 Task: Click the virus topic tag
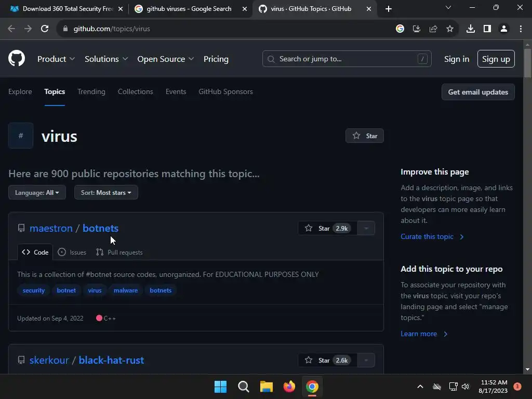[95, 290]
